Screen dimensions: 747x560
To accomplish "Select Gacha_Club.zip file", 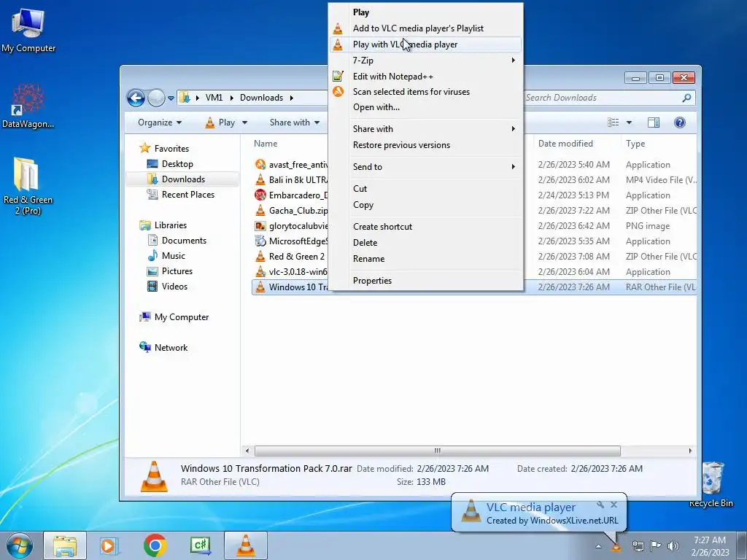I will 291,211.
